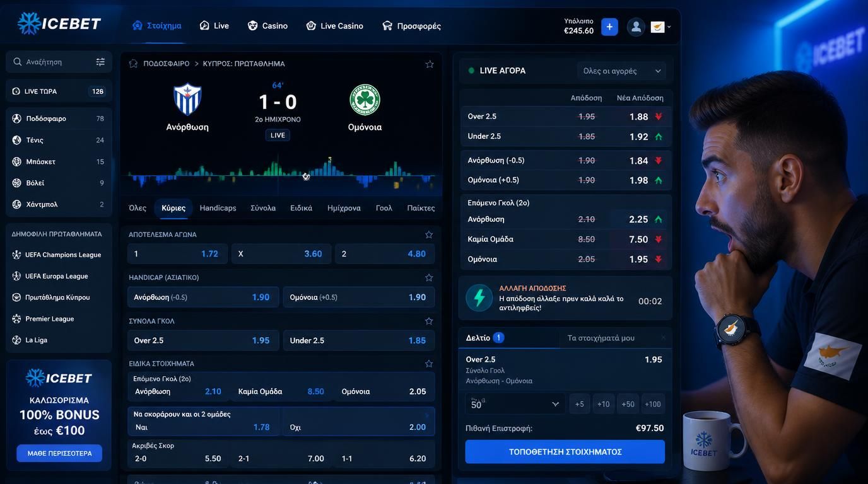868x484 pixels.
Task: Add +5 to the stake
Action: coord(580,404)
